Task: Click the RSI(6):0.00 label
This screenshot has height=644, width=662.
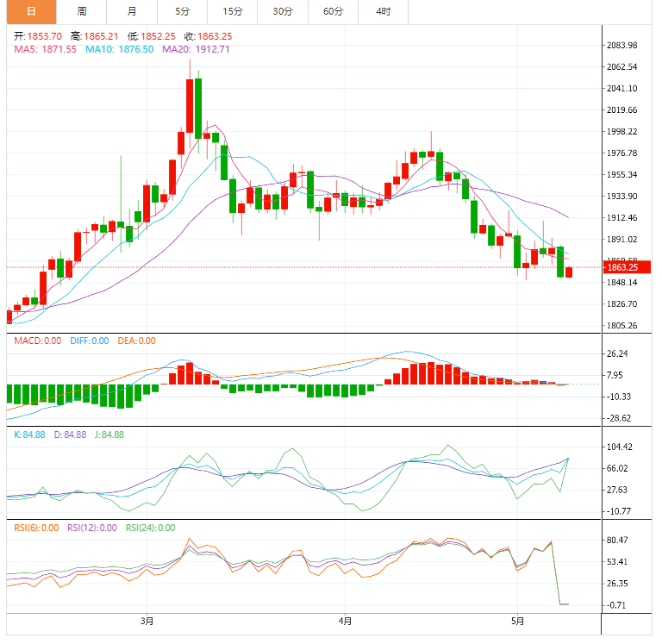Action: (x=36, y=528)
